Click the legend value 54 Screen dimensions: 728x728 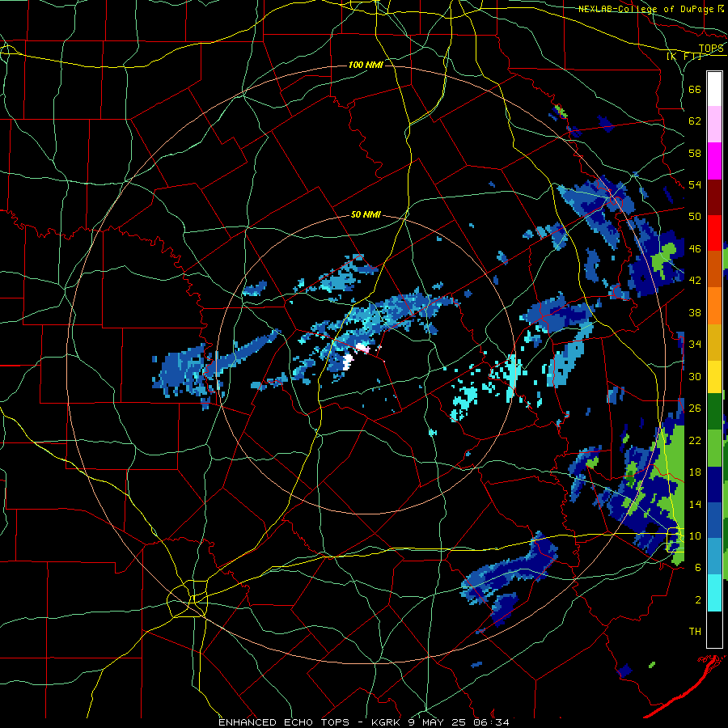[695, 185]
